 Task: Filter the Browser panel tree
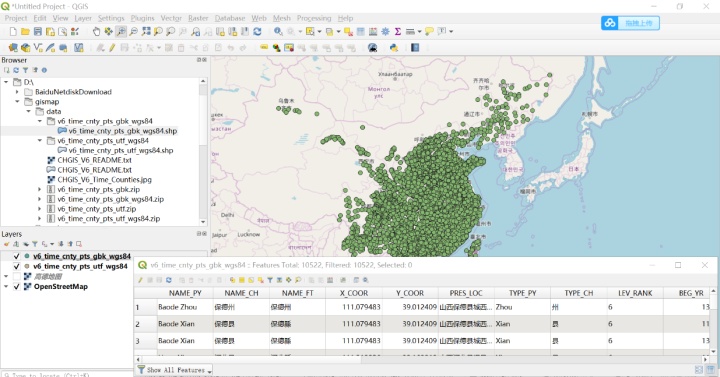pos(25,70)
